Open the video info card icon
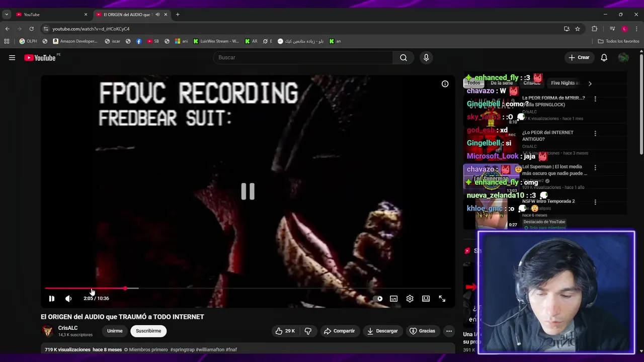Image resolution: width=644 pixels, height=362 pixels. coord(445,84)
